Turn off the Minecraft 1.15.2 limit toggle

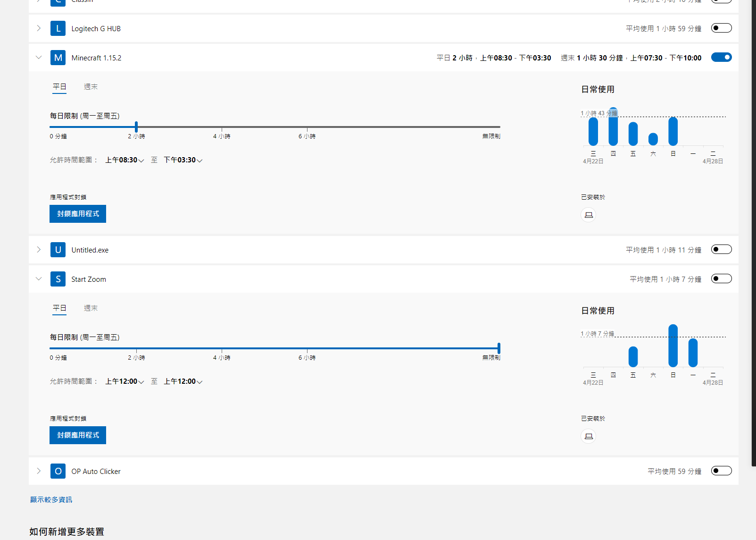pyautogui.click(x=721, y=57)
